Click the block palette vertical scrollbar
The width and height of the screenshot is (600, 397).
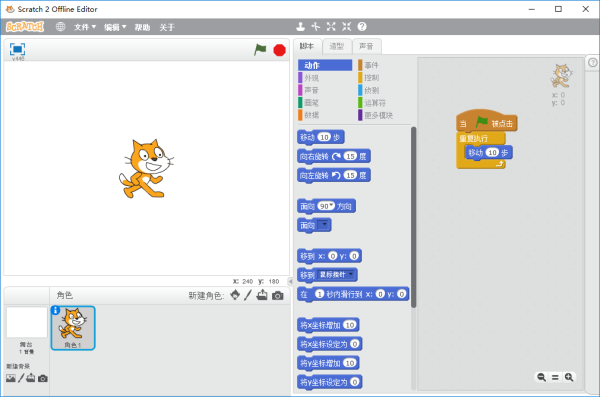point(413,217)
